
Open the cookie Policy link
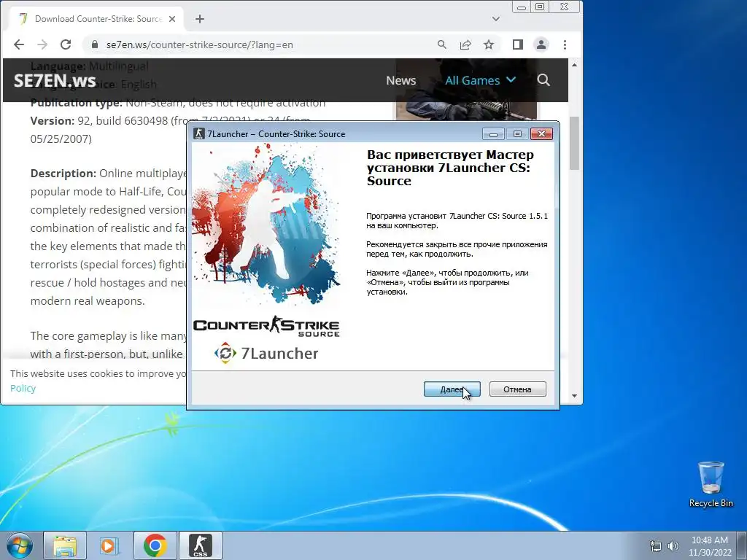point(23,388)
